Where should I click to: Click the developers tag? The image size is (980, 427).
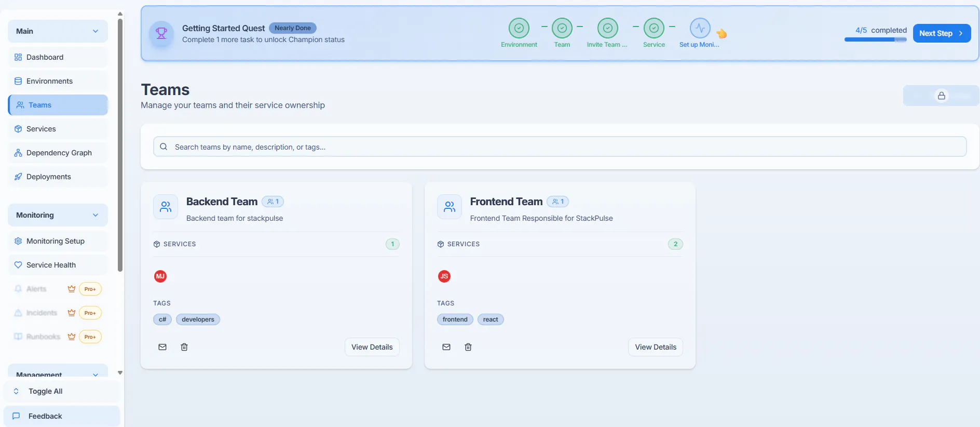pos(198,319)
